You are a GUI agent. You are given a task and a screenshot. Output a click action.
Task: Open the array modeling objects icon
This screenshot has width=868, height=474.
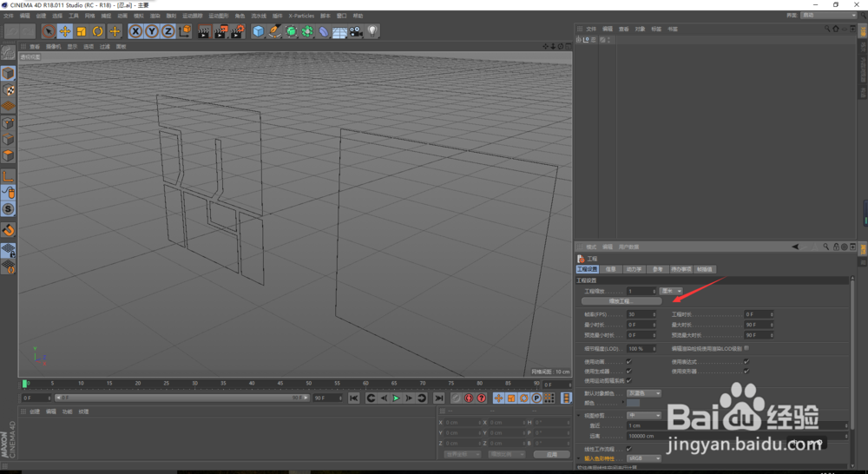[307, 31]
